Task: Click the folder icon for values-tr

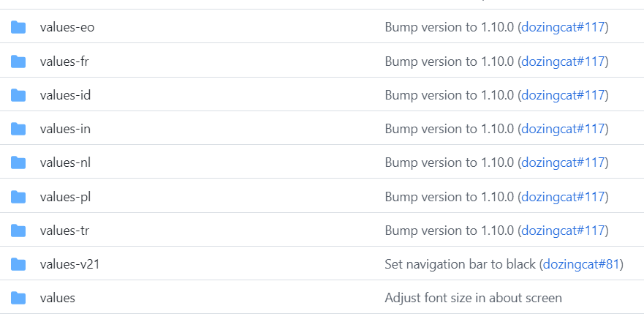Action: tap(18, 231)
